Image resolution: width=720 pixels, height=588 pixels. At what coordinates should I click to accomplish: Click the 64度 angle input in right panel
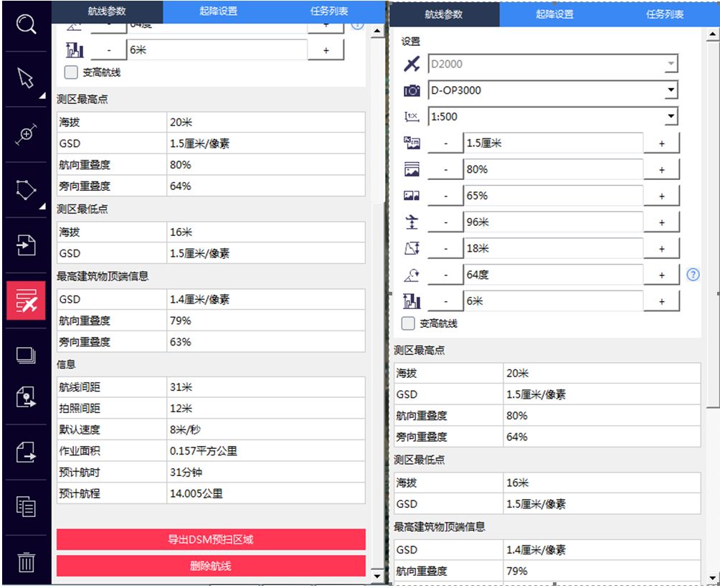(554, 275)
